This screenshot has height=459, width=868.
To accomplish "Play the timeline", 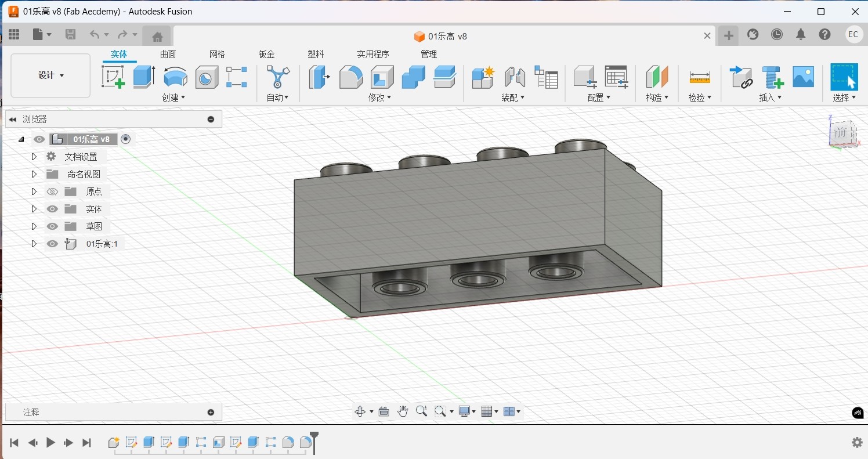I will coord(50,443).
